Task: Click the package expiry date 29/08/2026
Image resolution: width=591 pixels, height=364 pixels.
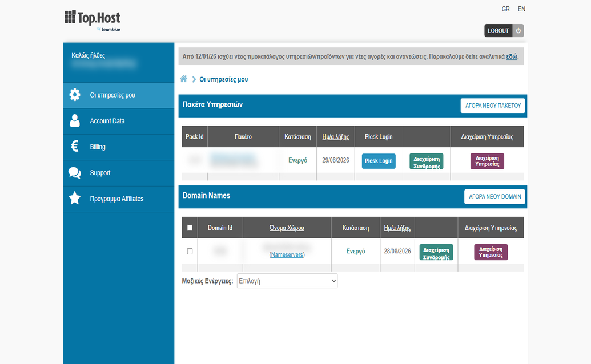Action: click(x=335, y=160)
